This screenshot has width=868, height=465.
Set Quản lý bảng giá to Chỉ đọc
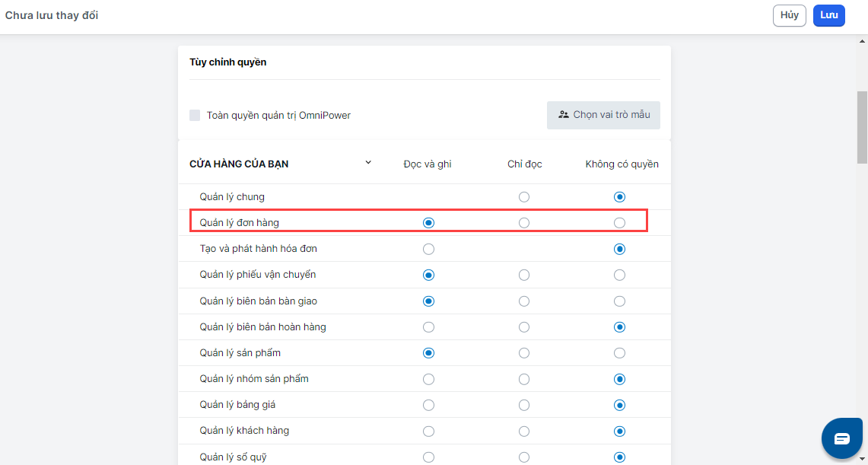[524, 405]
